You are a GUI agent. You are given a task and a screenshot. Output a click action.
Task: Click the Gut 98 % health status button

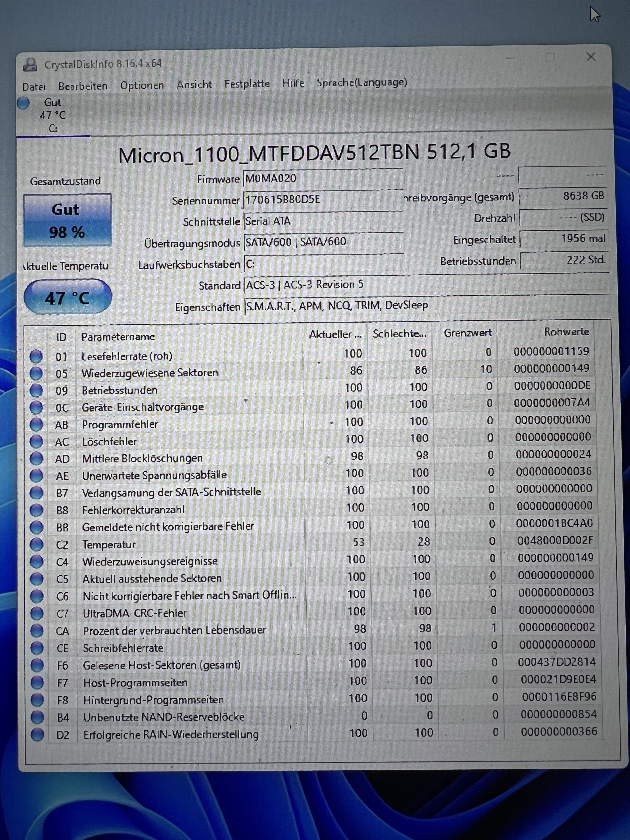[x=67, y=220]
